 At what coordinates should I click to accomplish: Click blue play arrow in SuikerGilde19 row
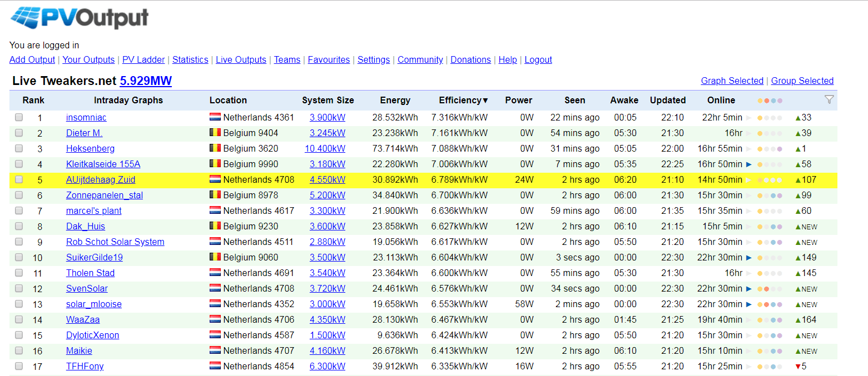(748, 258)
